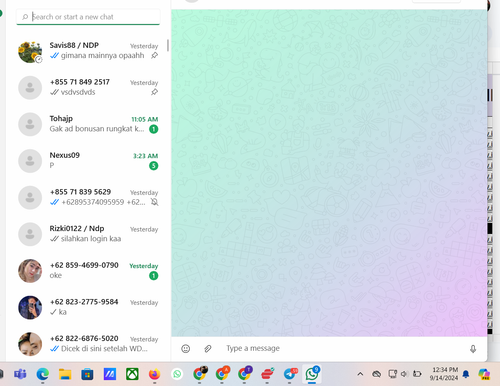Click the message preview 'Gak ad bonusan rungkat k...'

[x=97, y=129]
